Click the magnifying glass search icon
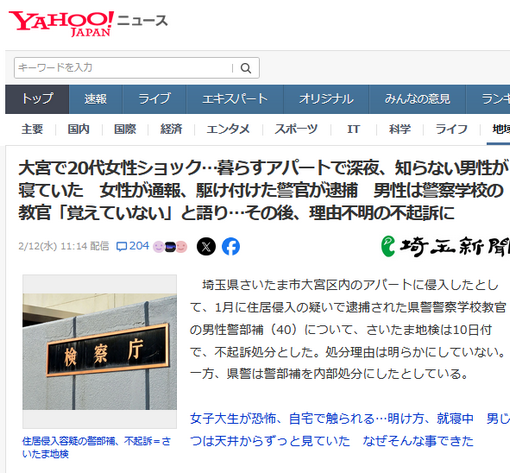Image resolution: width=510 pixels, height=473 pixels. [x=246, y=68]
